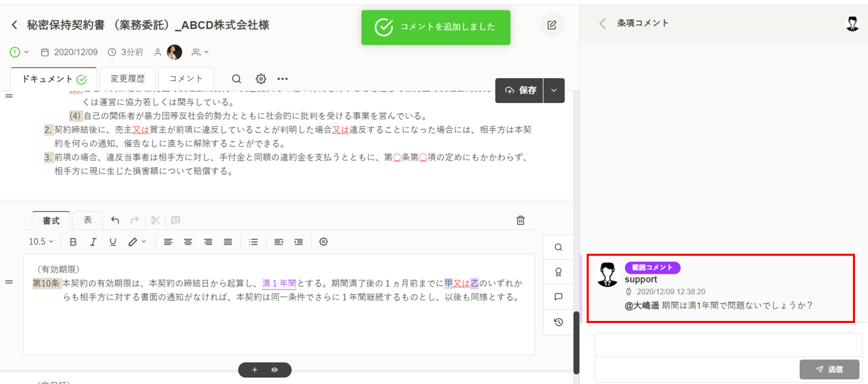Expand the document status dropdown
Viewport: 868px width, 384px height.
pyautogui.click(x=20, y=52)
